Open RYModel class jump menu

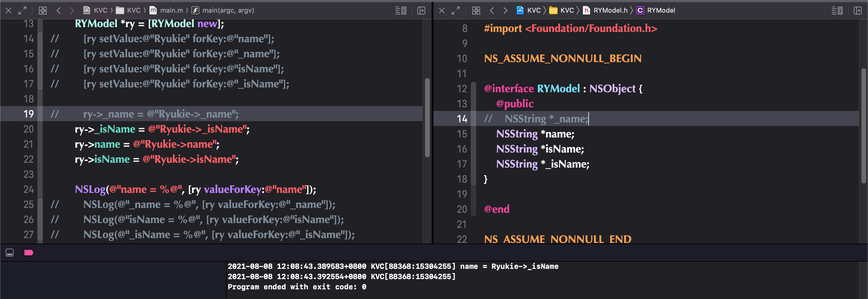tap(656, 11)
